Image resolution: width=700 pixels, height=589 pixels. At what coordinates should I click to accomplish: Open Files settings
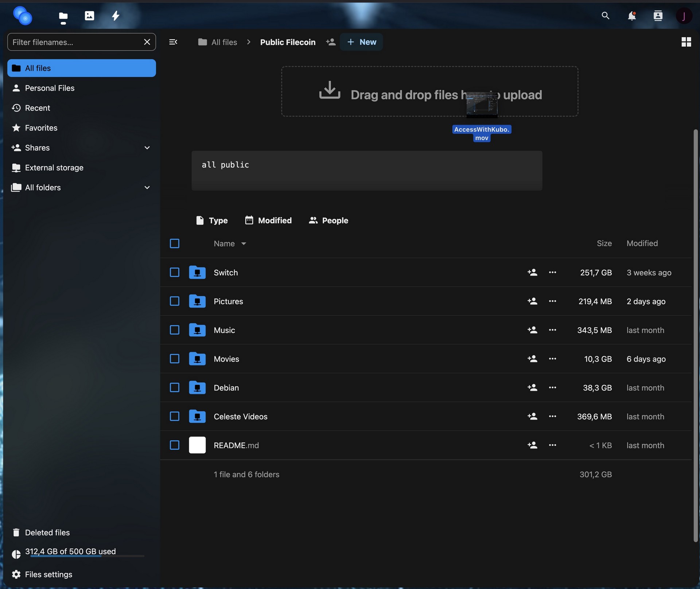pyautogui.click(x=82, y=574)
